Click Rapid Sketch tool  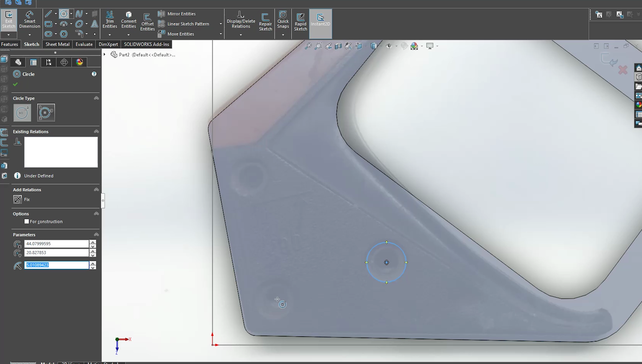300,22
